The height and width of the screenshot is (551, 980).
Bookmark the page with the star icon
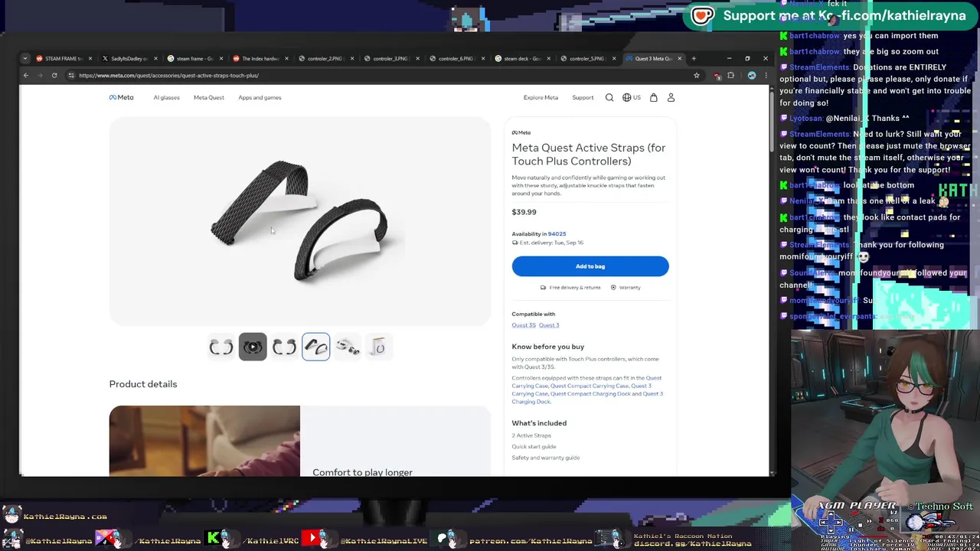[696, 75]
